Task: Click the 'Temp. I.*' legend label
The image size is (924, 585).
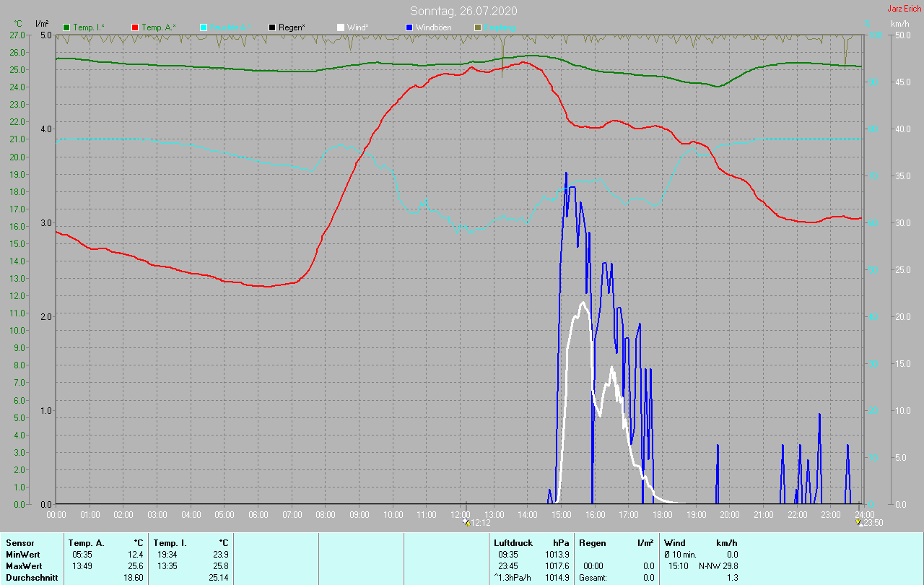Action: tap(89, 27)
